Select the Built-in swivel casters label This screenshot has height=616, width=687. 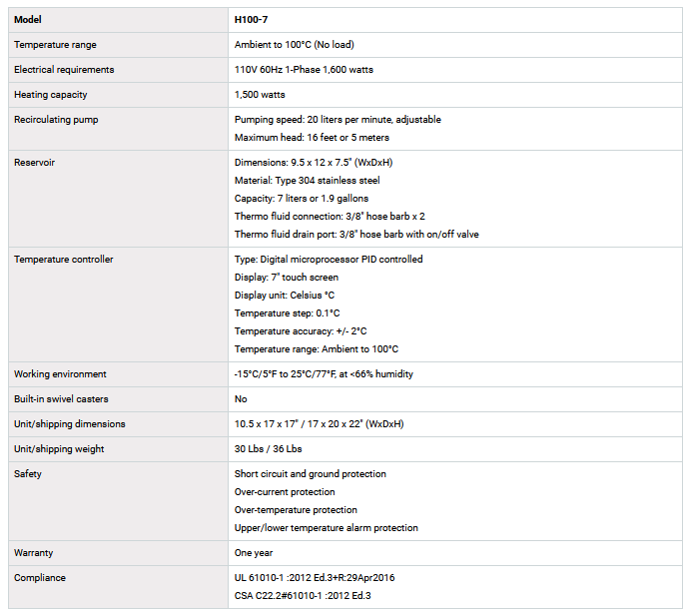[63, 399]
